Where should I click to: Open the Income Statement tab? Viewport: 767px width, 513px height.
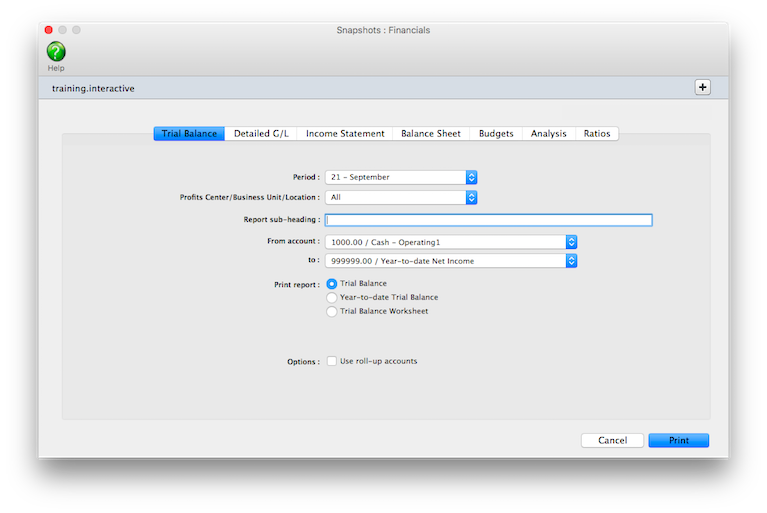(345, 134)
